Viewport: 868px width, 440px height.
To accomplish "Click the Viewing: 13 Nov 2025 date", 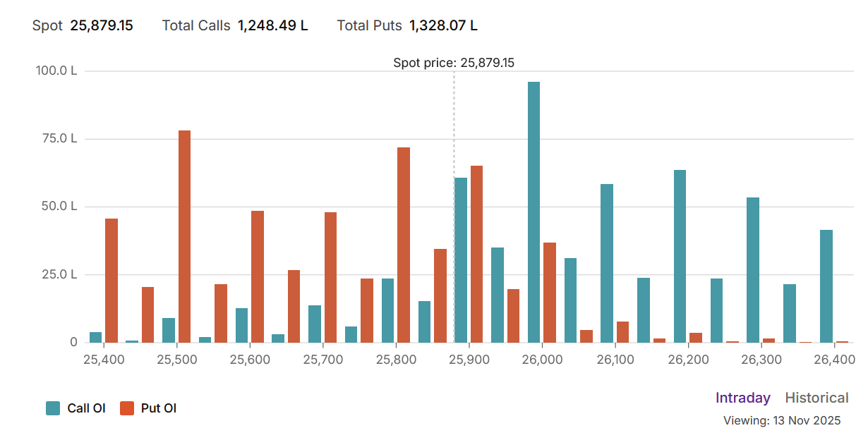I will (782, 420).
